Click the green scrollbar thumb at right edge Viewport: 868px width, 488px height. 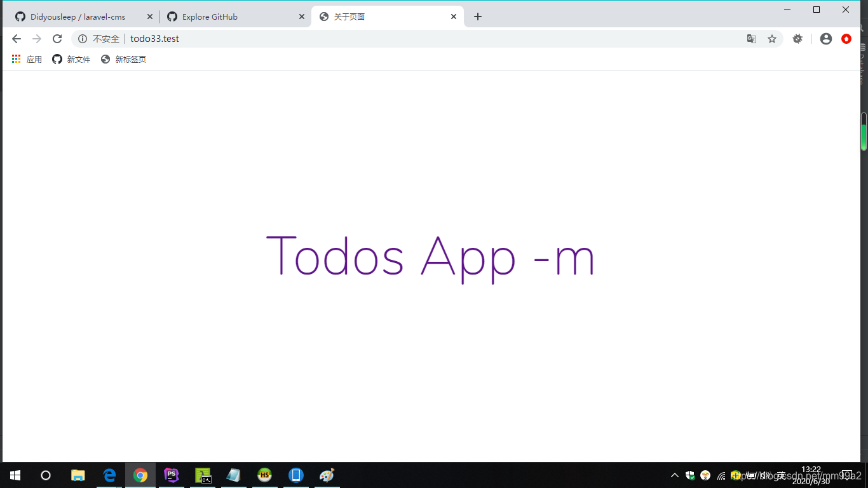tap(864, 137)
